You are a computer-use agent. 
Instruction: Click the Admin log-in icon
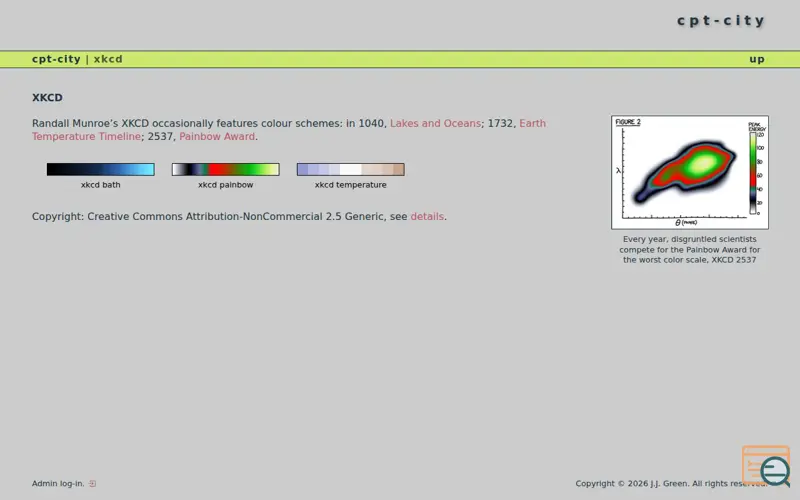pyautogui.click(x=92, y=484)
